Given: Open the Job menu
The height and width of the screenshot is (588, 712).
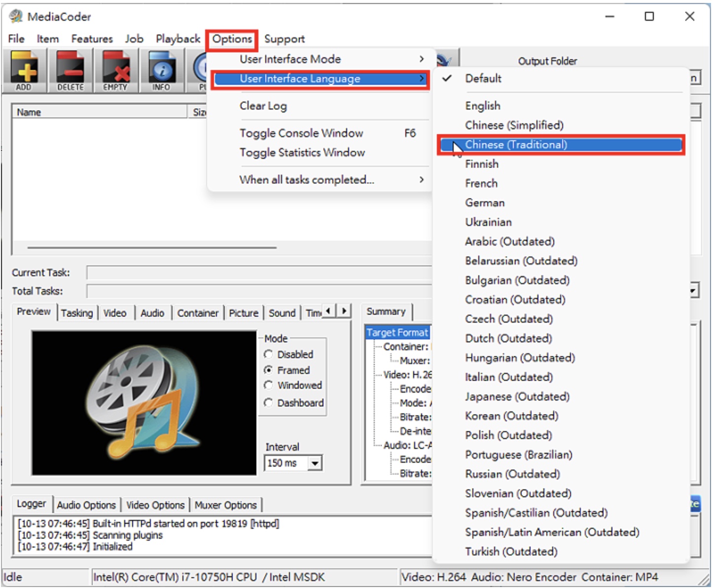Looking at the screenshot, I should tap(134, 38).
